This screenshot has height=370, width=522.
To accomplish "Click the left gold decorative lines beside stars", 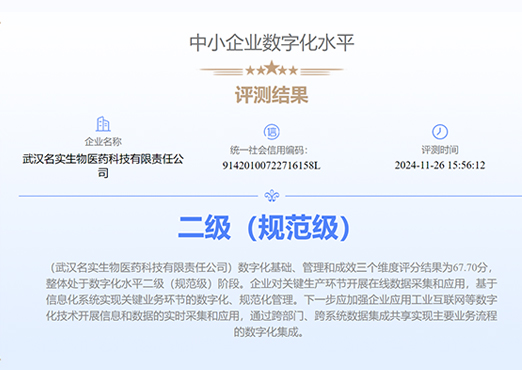I will 221,71.
